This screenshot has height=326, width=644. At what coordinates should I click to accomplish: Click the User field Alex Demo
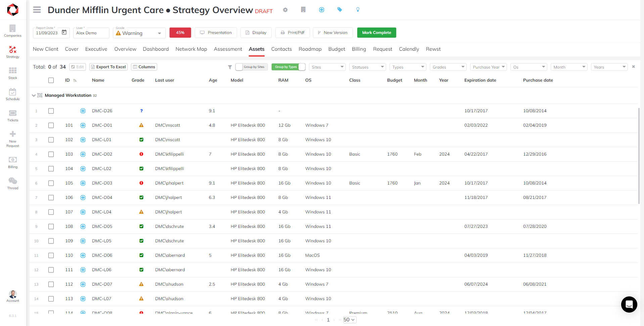91,33
